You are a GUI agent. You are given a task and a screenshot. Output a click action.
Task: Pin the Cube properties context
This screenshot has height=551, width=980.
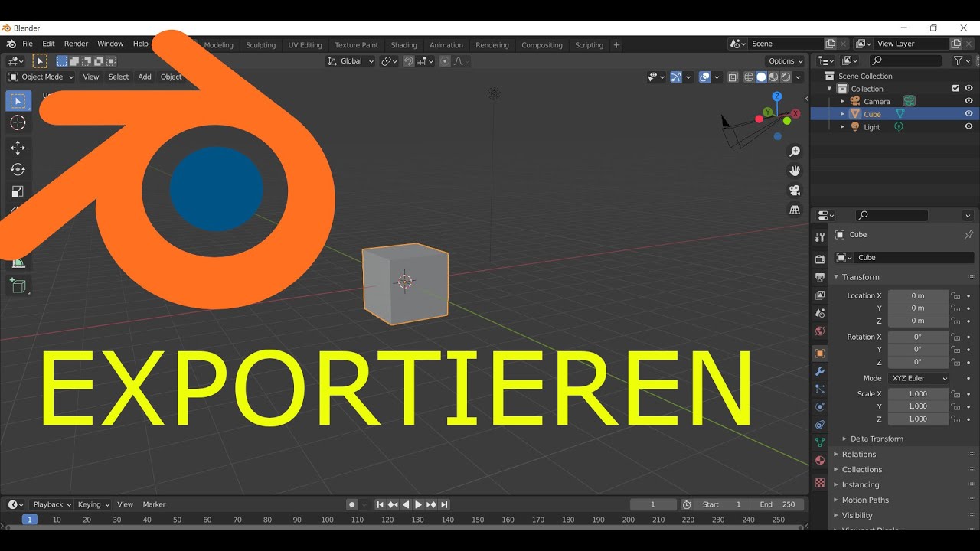969,234
